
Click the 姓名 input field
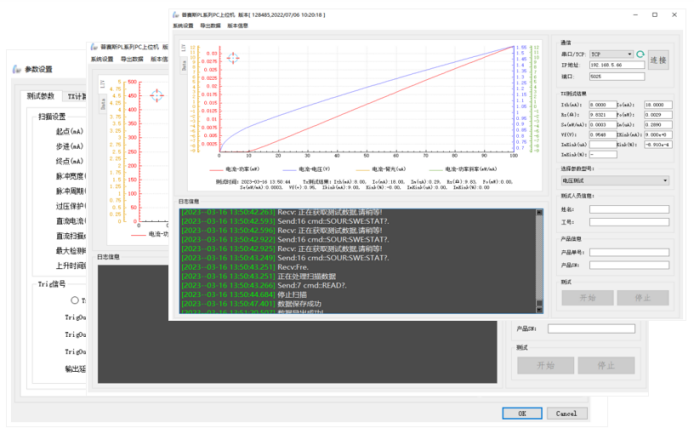[x=630, y=210]
